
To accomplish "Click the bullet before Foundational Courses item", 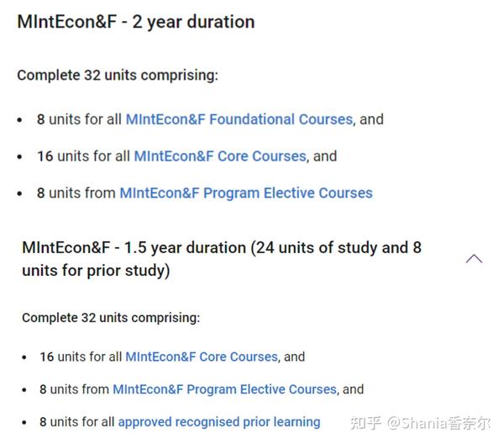I will tap(19, 120).
